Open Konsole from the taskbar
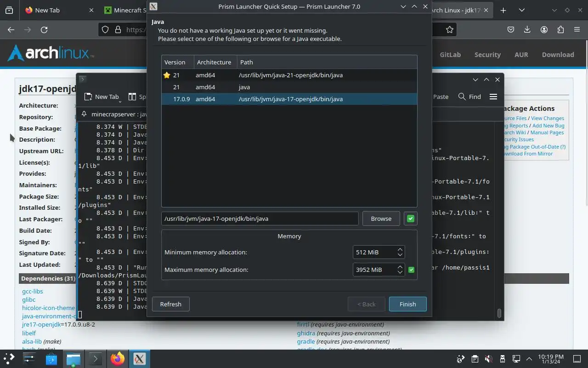Image resolution: width=588 pixels, height=368 pixels. click(95, 358)
